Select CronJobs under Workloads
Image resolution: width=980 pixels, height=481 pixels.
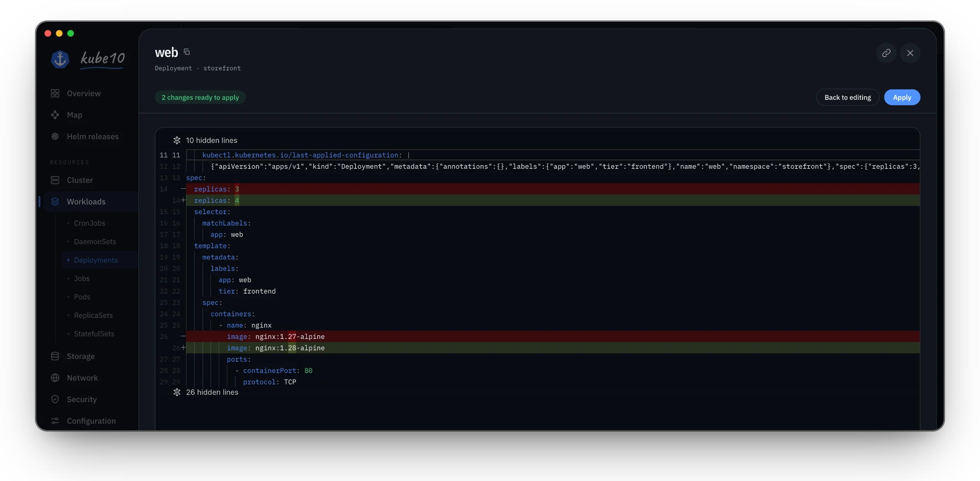pos(89,223)
